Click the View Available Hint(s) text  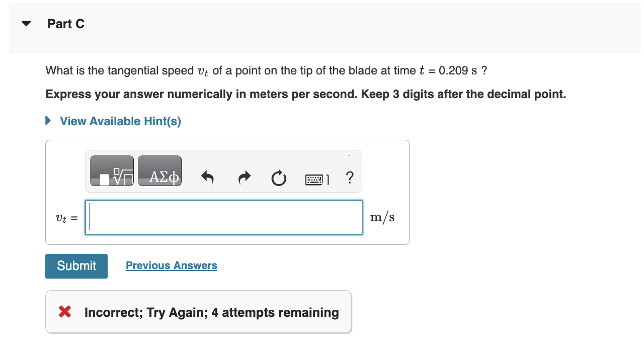point(120,121)
